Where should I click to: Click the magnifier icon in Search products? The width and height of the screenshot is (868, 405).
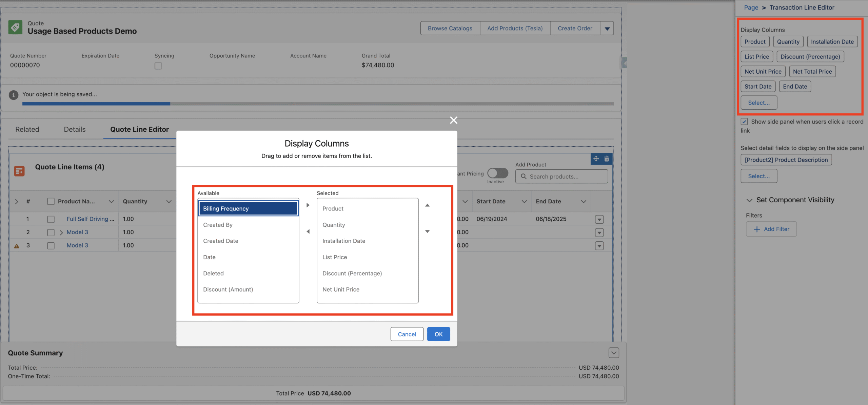524,177
